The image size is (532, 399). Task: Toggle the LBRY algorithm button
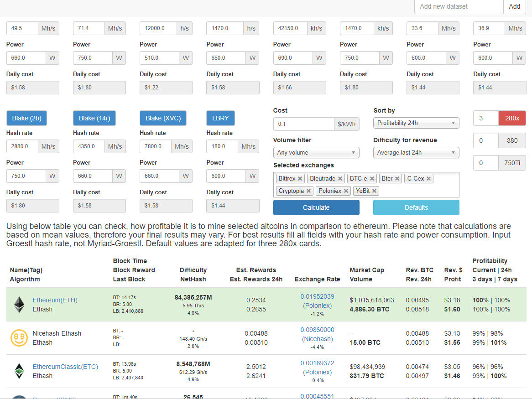[220, 118]
